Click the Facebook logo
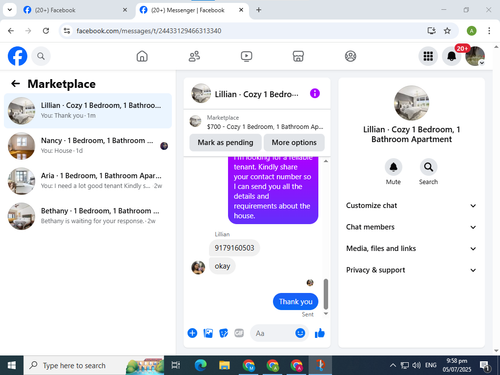The width and height of the screenshot is (500, 375). tap(17, 56)
